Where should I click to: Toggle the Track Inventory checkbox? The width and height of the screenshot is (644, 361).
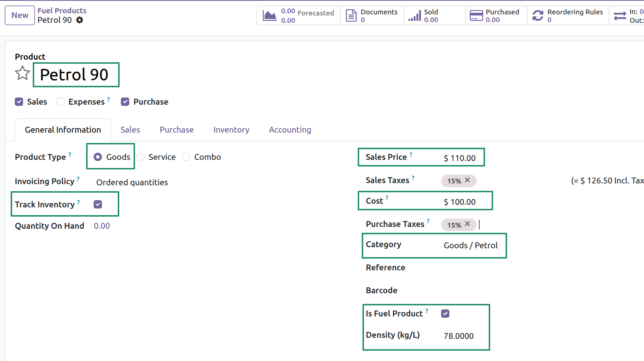(98, 204)
